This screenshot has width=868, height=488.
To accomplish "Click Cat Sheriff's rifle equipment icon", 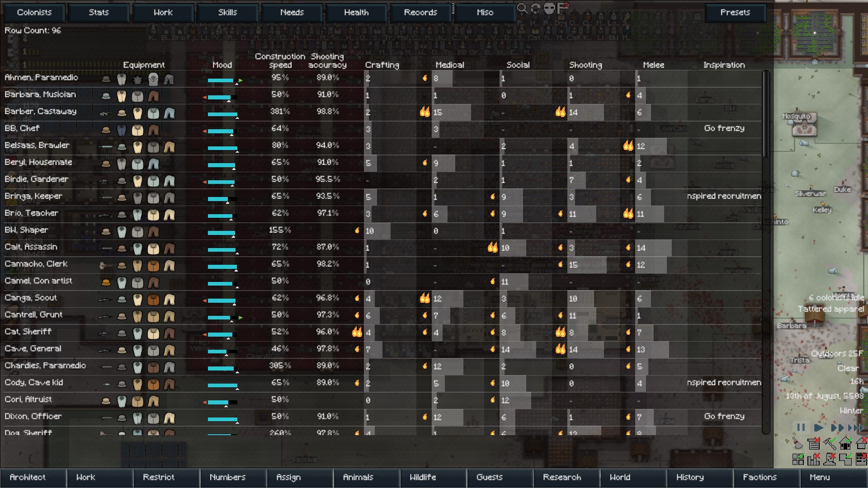I will pyautogui.click(x=106, y=334).
